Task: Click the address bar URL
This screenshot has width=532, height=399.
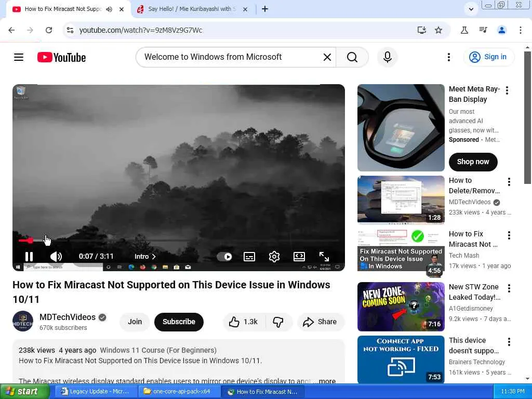Action: click(141, 30)
